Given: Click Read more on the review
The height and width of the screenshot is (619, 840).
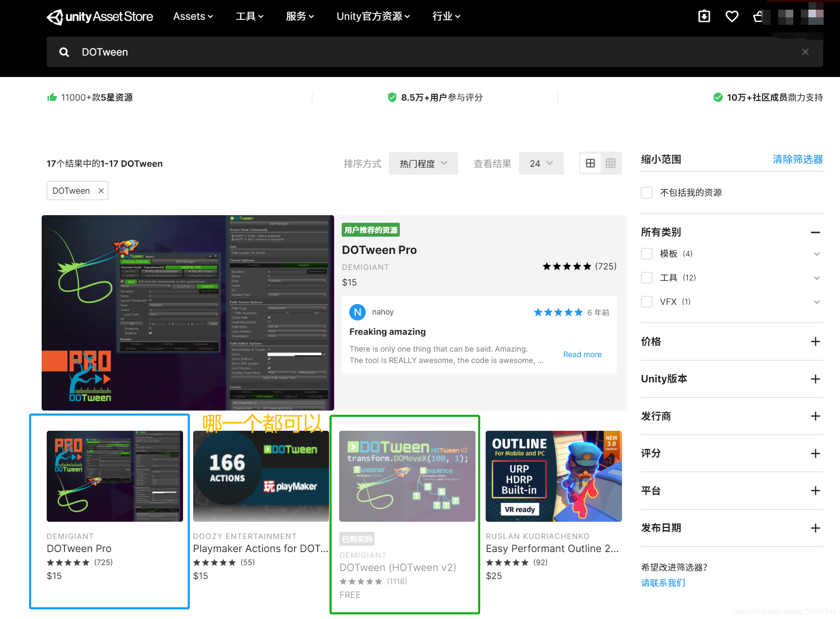Looking at the screenshot, I should click(582, 355).
